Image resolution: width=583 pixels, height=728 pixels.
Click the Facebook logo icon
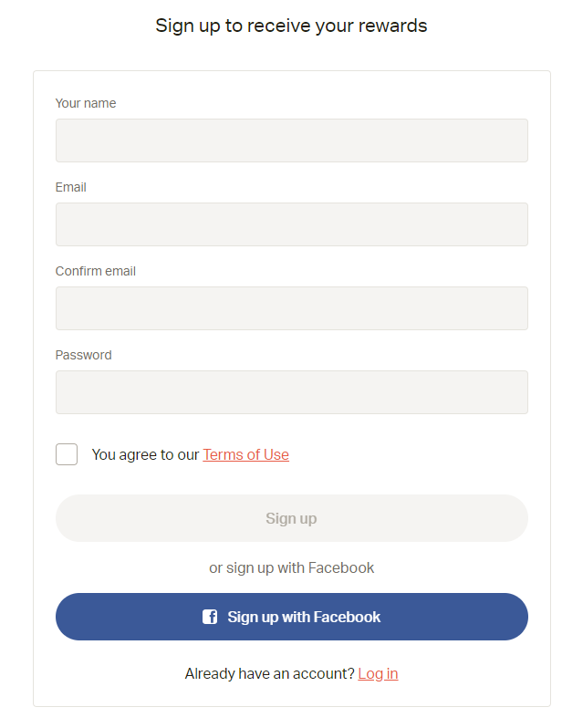pos(210,617)
